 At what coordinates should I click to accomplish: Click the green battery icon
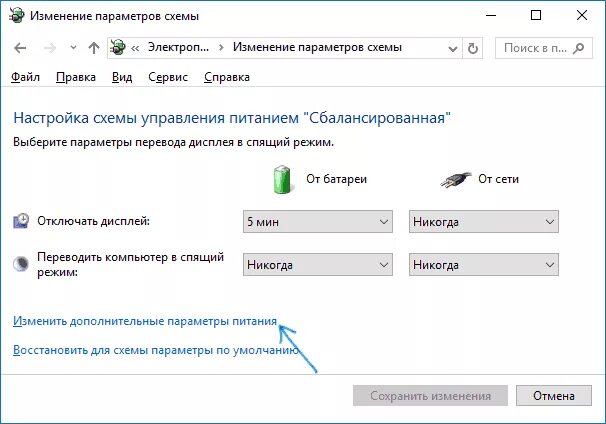pyautogui.click(x=283, y=179)
